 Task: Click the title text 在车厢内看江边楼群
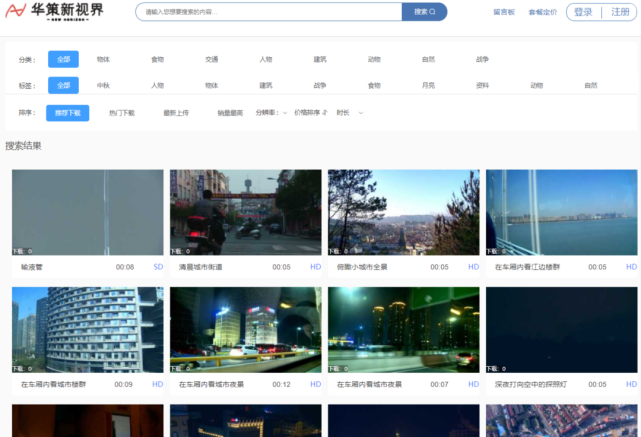click(527, 267)
